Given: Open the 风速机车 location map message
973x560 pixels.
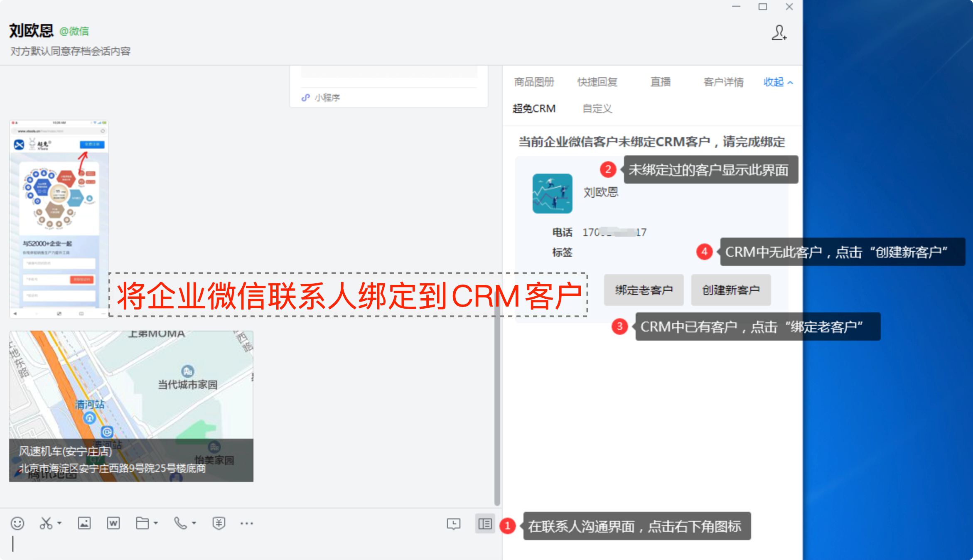Looking at the screenshot, I should click(131, 406).
